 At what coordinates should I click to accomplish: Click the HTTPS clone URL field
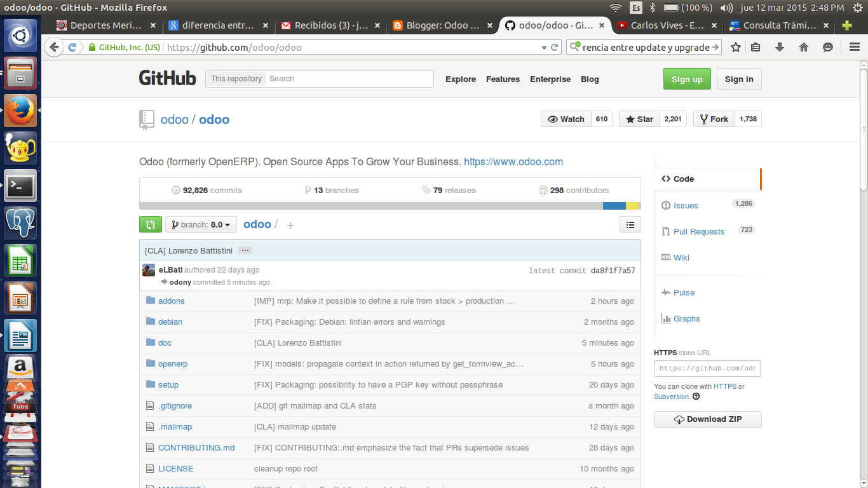coord(707,369)
